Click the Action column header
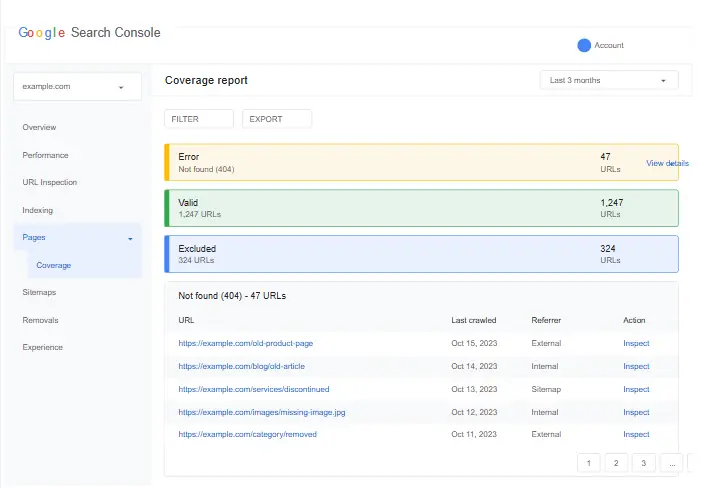 634,320
